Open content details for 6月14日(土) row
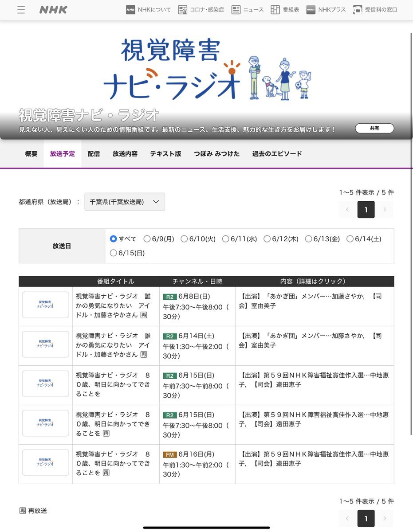 [x=311, y=340]
